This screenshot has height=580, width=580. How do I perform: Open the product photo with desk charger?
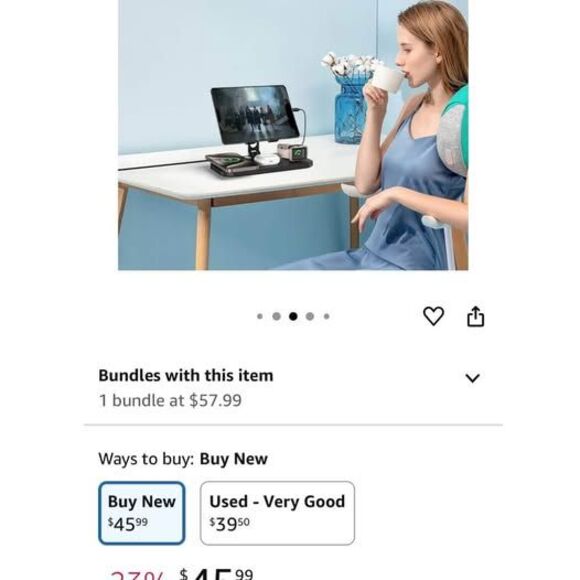293,135
